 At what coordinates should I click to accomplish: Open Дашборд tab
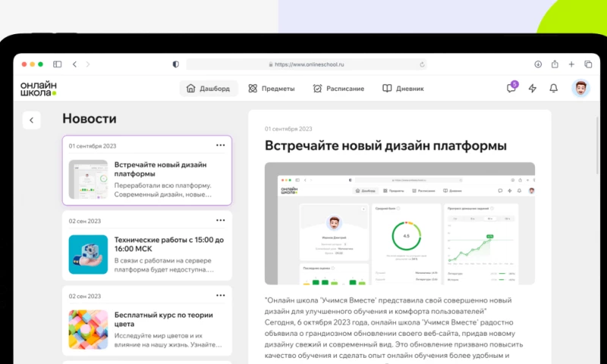click(208, 89)
